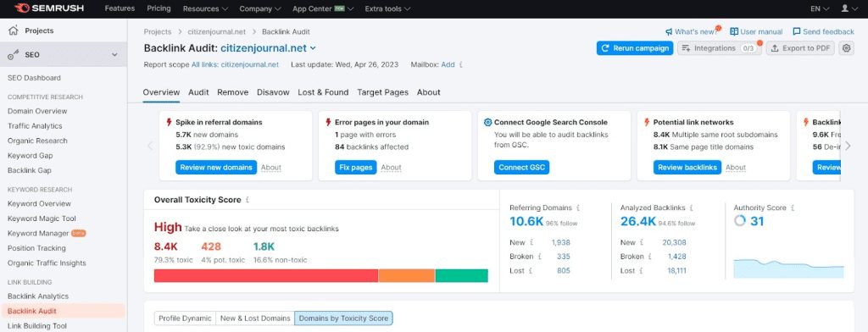868x332 pixels.
Task: Click About link in Error pages card
Action: click(391, 168)
